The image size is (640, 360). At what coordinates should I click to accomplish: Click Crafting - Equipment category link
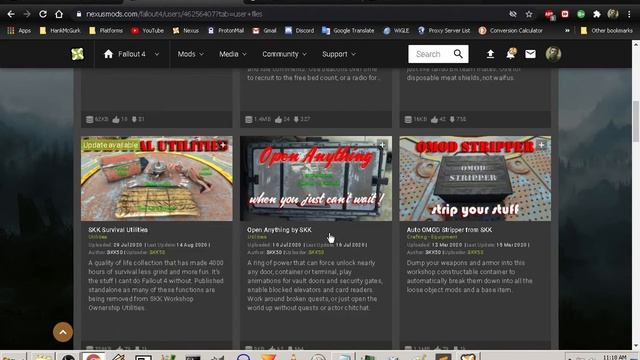click(432, 237)
